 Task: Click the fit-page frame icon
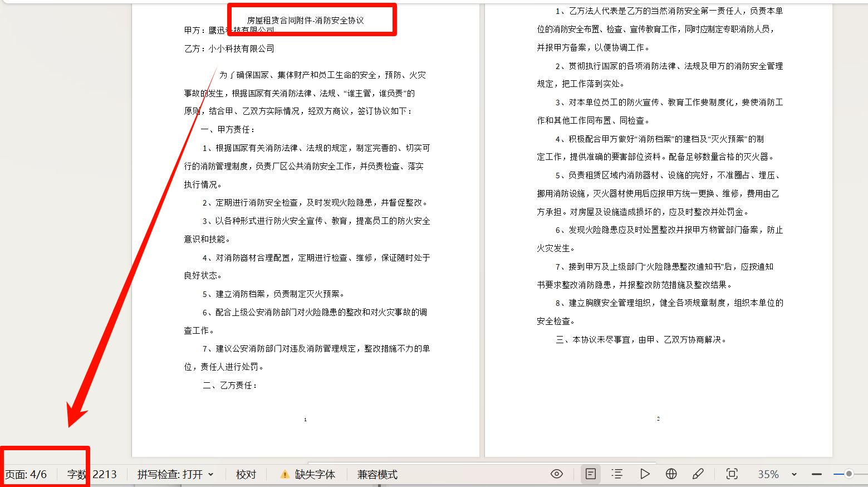point(732,474)
